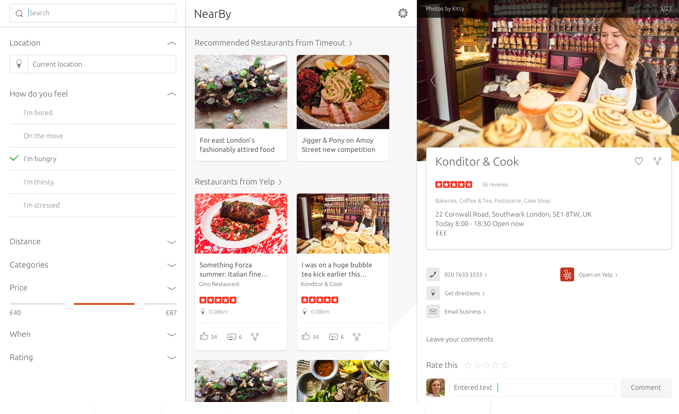Click the 36 reviews text
This screenshot has width=679, height=414.
point(495,184)
